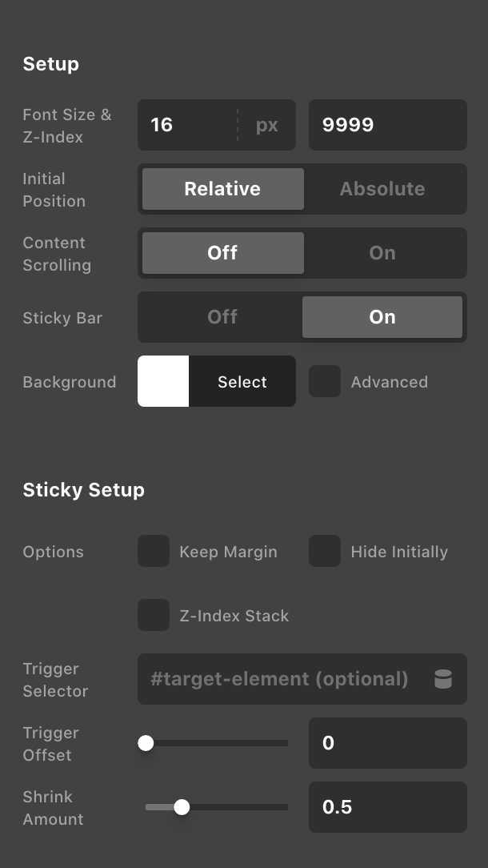This screenshot has width=488, height=868.
Task: Set Initial Position to Absolute
Action: click(382, 189)
